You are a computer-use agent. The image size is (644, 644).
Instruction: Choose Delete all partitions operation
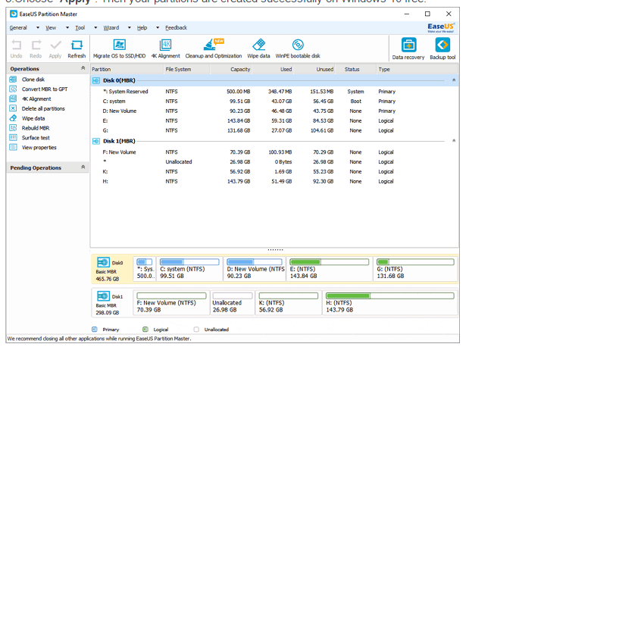point(43,109)
